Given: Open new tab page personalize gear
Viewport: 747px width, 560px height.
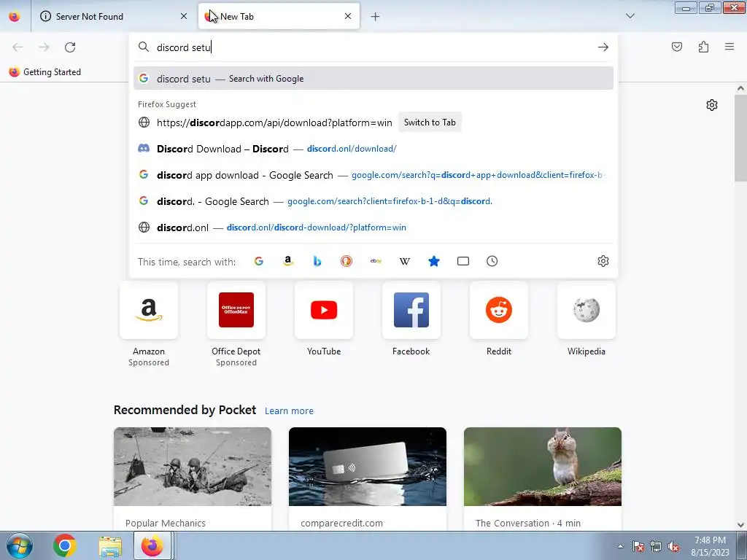Looking at the screenshot, I should [712, 105].
